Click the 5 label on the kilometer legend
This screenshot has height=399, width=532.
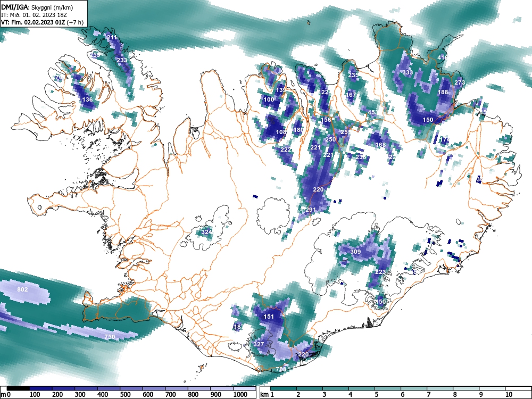(376, 395)
